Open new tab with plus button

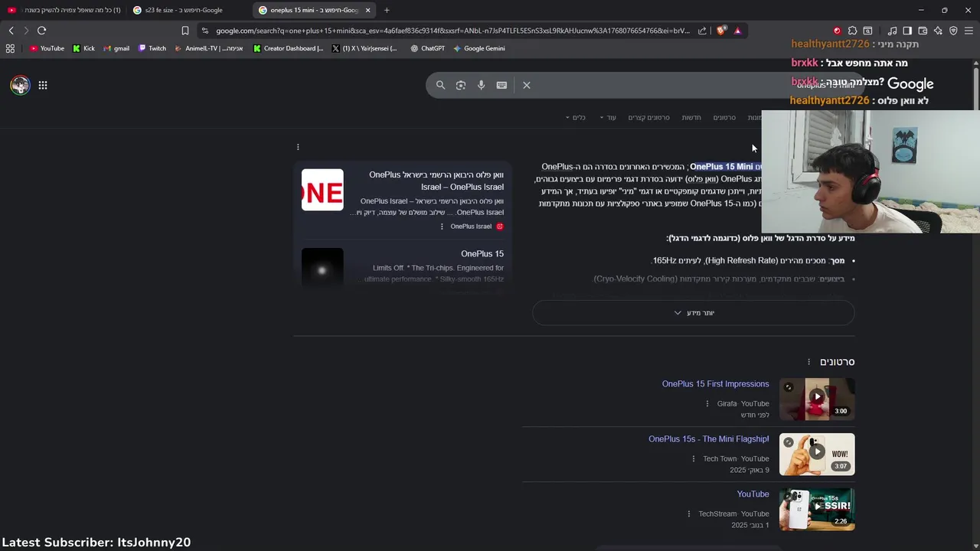click(387, 10)
